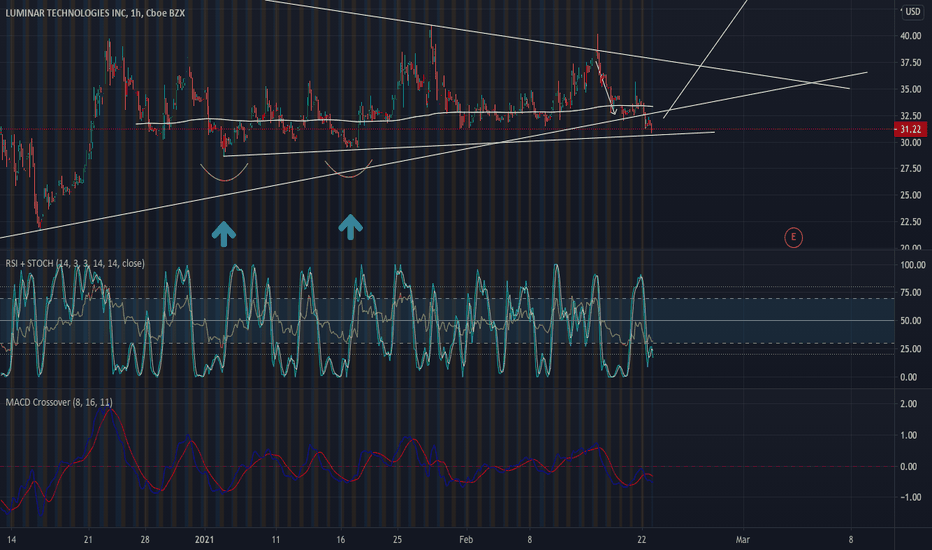Click the Feb label on time axis
This screenshot has height=550, width=932.
tap(466, 540)
